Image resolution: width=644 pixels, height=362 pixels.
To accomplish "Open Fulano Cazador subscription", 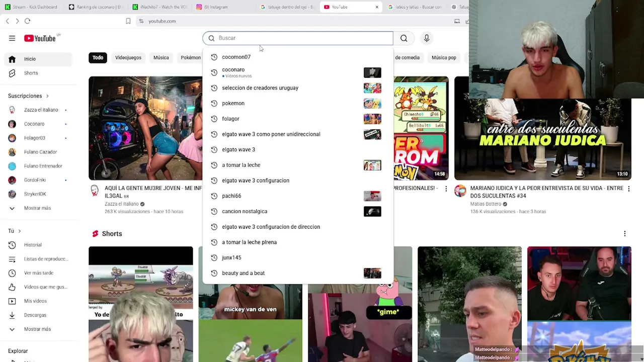I will coord(38,152).
